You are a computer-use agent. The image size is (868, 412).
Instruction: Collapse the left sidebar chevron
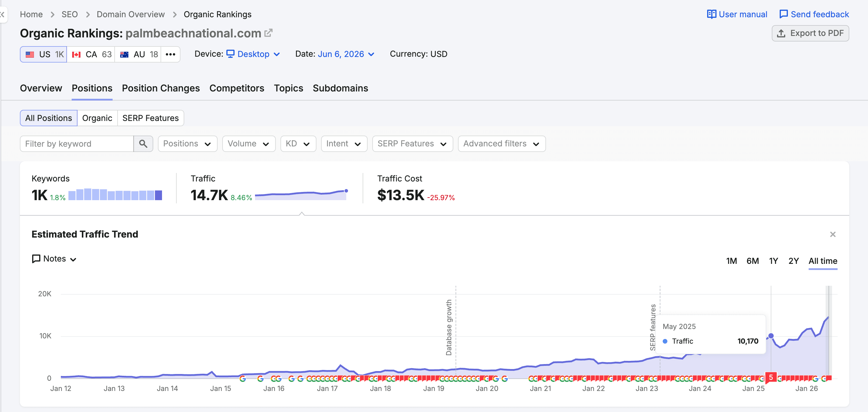pos(3,15)
